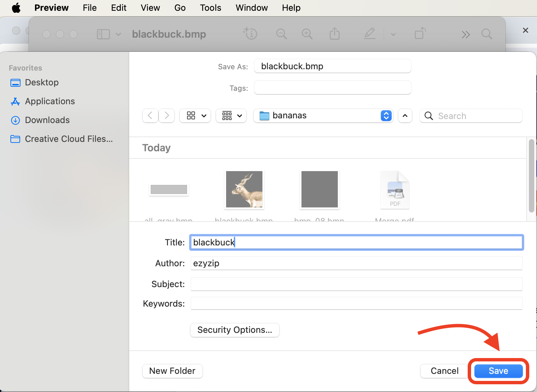Select Downloads in Favorites sidebar
Viewport: 537px width, 392px height.
40,120
